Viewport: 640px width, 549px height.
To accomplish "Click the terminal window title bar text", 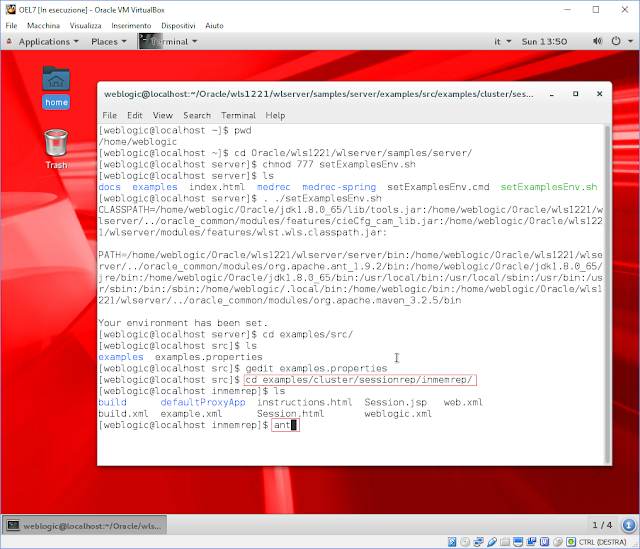I will 318,94.
